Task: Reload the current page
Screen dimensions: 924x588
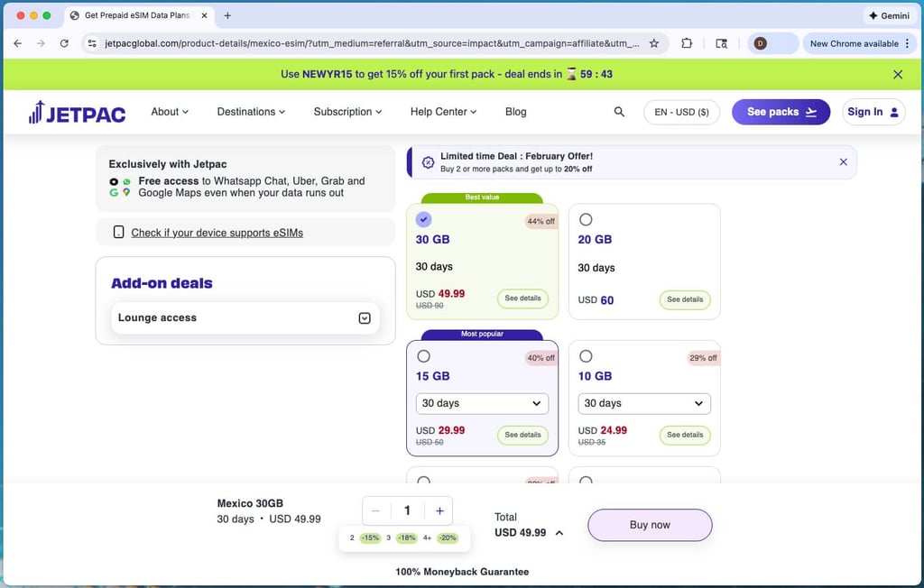Action: 64,43
